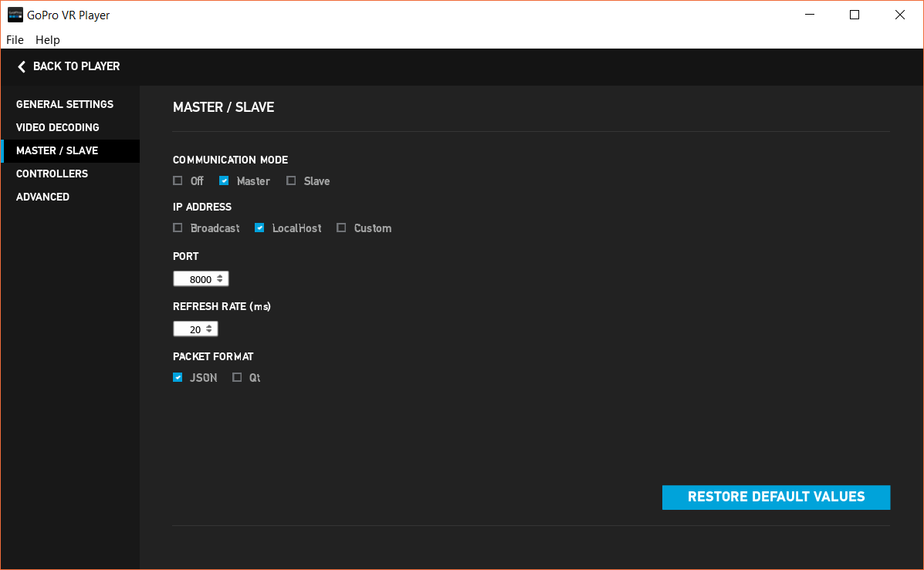Select Slave communication mode
The width and height of the screenshot is (924, 570).
(x=291, y=181)
